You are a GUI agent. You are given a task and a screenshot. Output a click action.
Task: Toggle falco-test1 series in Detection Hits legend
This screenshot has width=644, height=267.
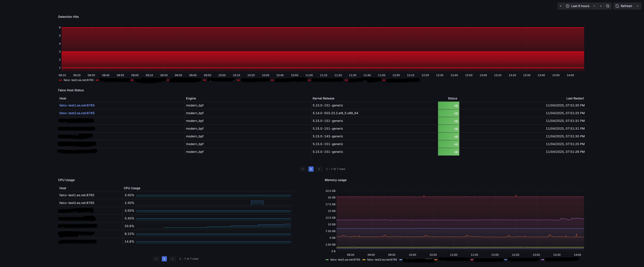coord(78,80)
